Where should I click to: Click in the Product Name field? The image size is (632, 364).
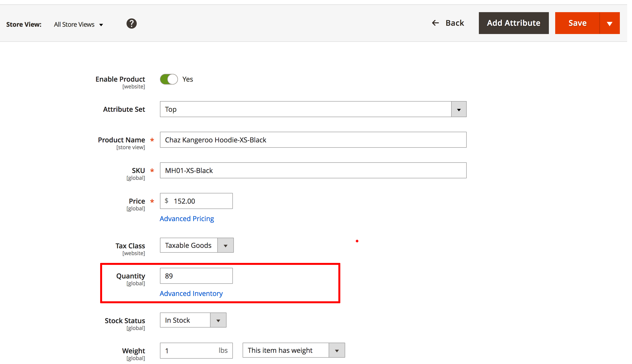pyautogui.click(x=313, y=140)
